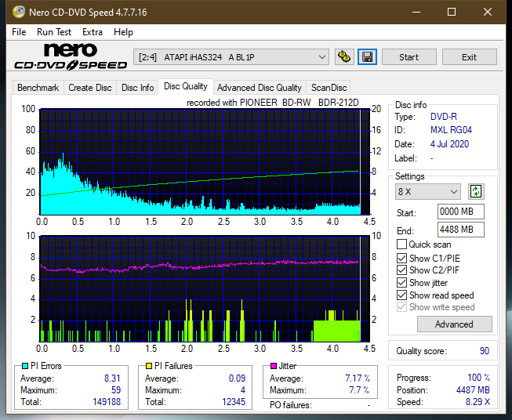The width and height of the screenshot is (512, 420).
Task: Toggle the Show jitter checkbox
Action: 401,283
